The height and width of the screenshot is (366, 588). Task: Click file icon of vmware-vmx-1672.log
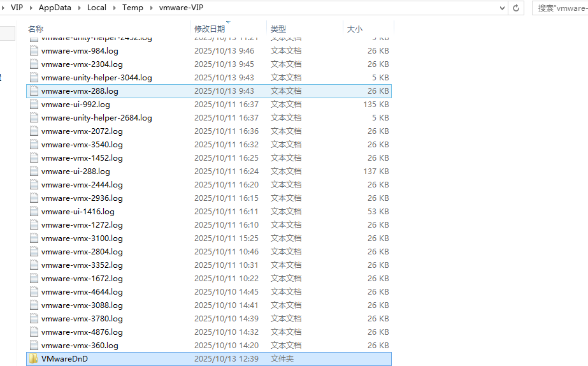[34, 279]
